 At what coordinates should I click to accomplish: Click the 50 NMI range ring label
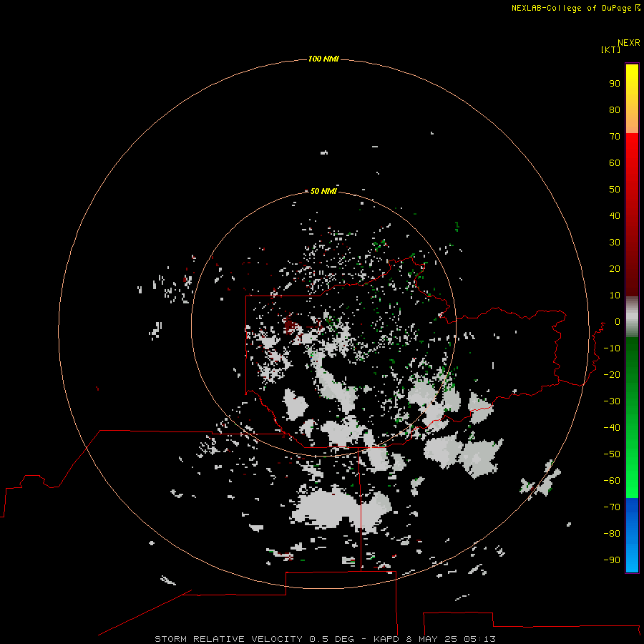(323, 191)
